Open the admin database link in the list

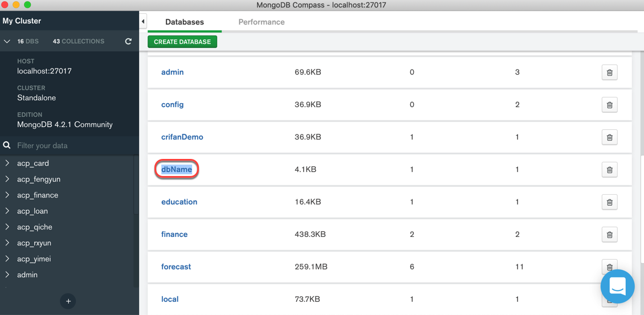(x=172, y=72)
